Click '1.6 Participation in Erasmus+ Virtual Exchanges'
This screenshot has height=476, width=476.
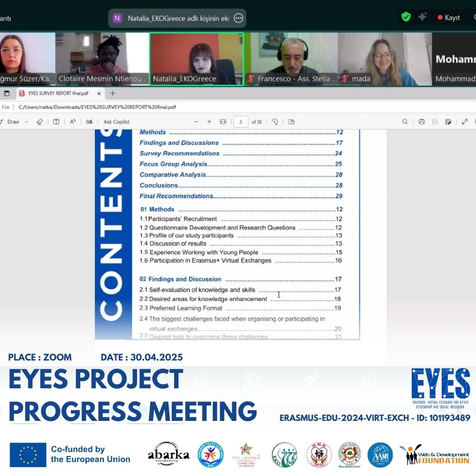point(241,260)
